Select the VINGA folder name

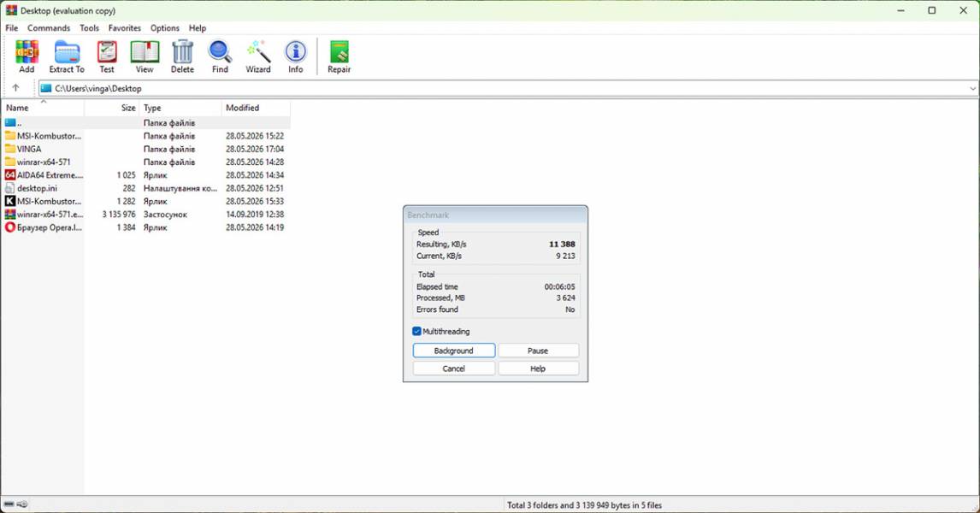click(29, 149)
